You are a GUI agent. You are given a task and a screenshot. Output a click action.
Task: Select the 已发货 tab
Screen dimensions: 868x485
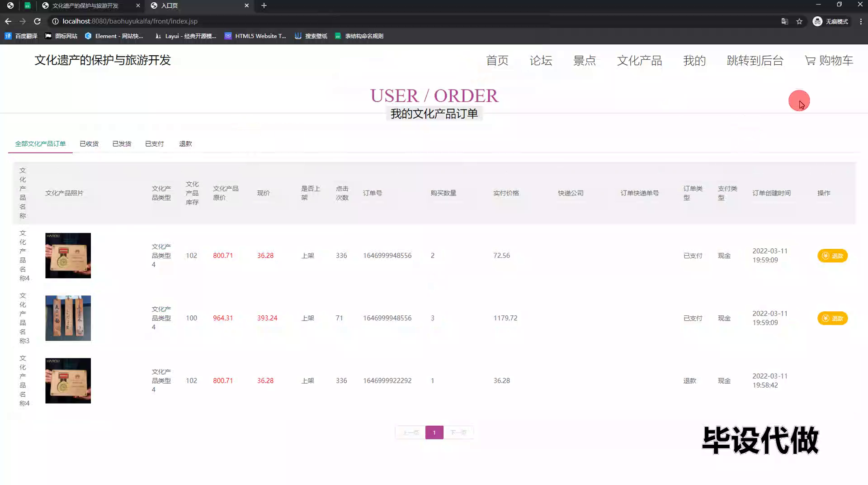(x=122, y=144)
